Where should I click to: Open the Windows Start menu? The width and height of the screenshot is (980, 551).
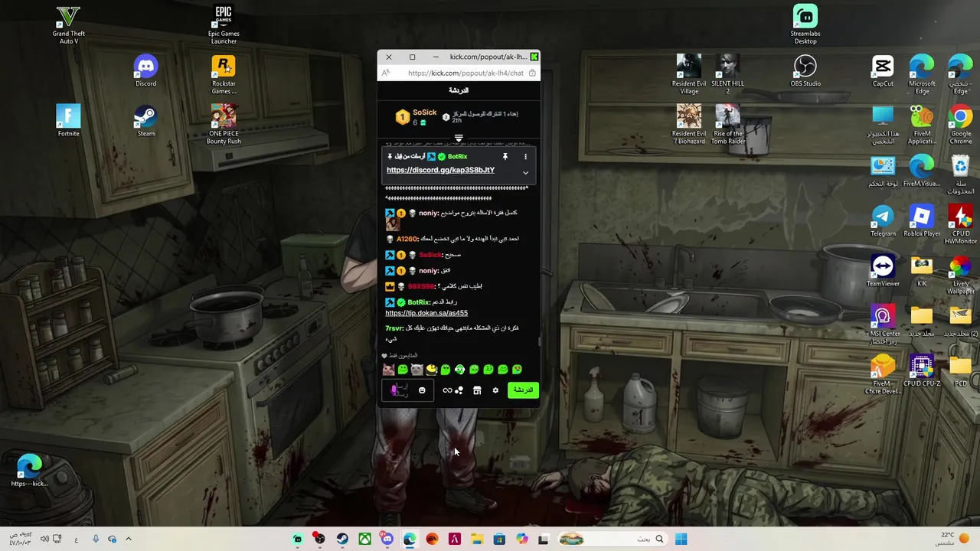[x=681, y=539]
